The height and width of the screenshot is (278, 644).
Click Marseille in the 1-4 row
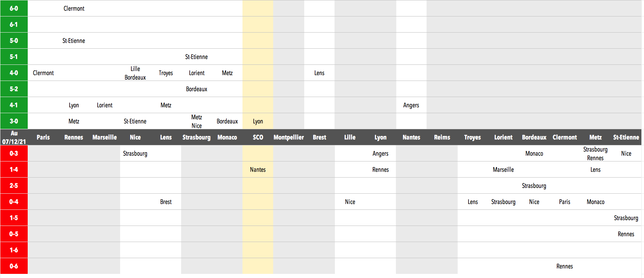(503, 170)
